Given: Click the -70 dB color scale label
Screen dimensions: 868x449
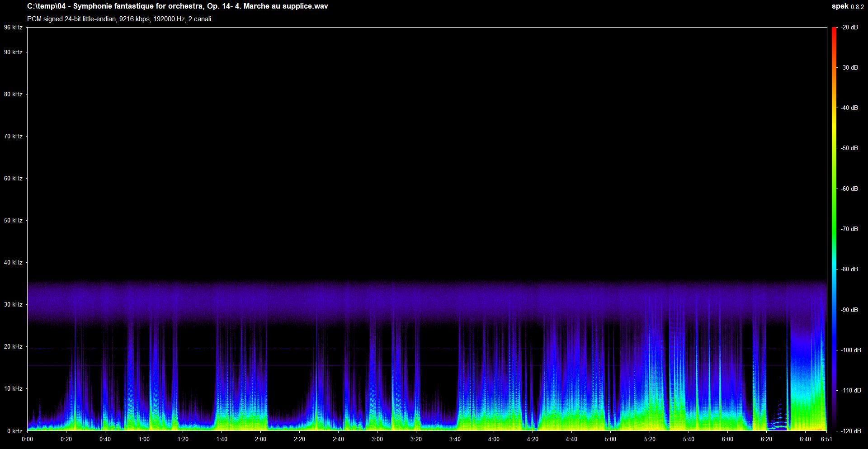Looking at the screenshot, I should [849, 229].
